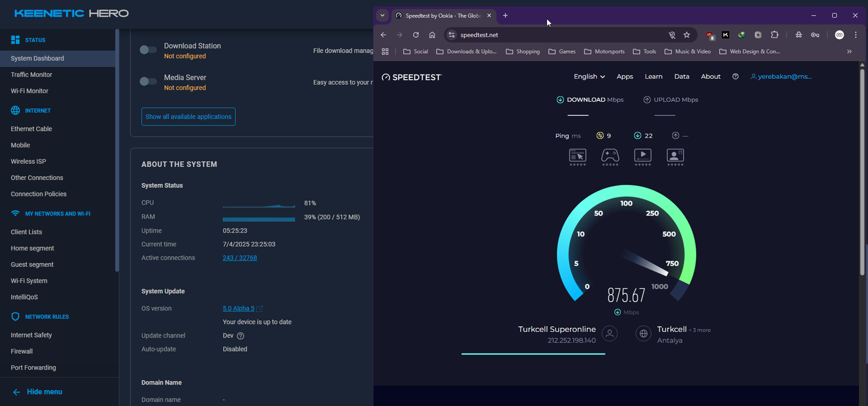Open the Social bookmarks folder
The width and height of the screenshot is (868, 406).
coord(415,52)
